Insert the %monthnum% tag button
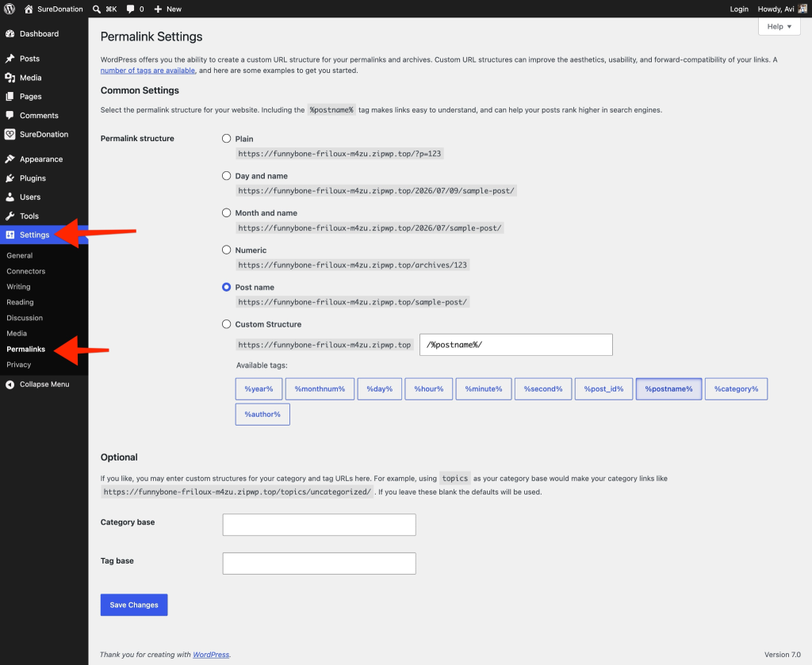Viewport: 812px width, 665px height. (320, 389)
